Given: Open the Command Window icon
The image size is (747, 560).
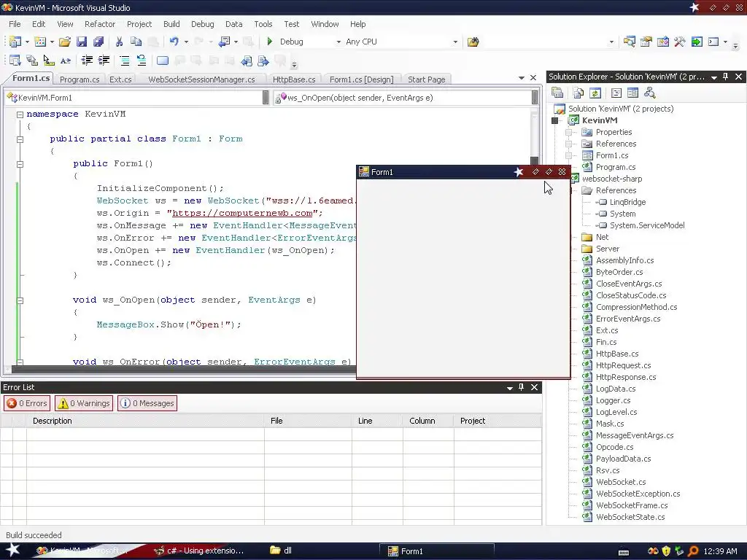Looking at the screenshot, I should pos(713,42).
